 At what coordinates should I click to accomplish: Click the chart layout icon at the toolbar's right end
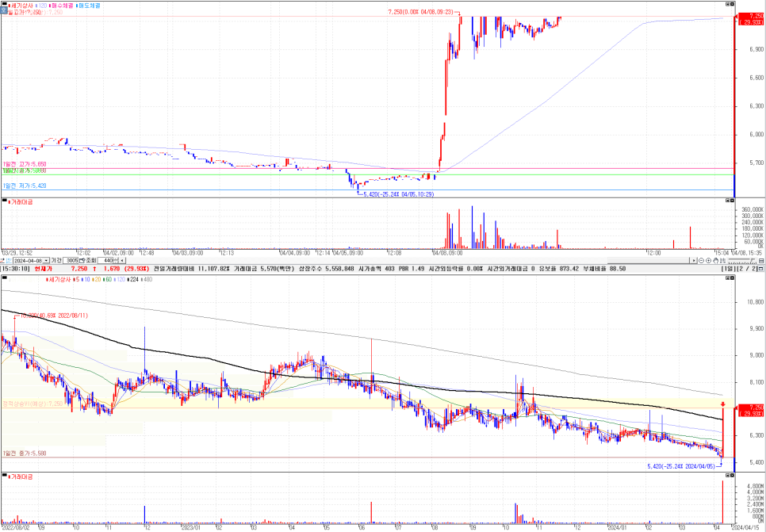click(x=761, y=261)
